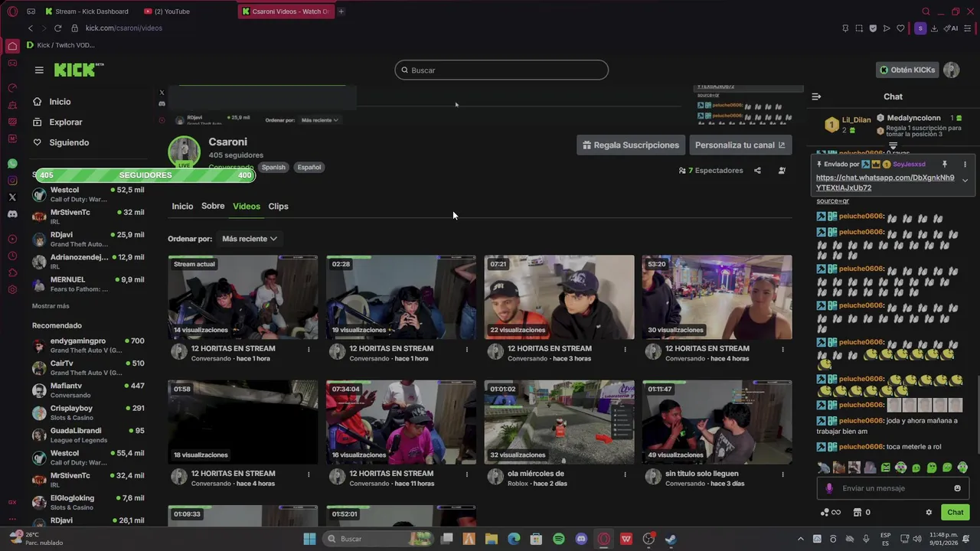
Task: Open Westcol channel with 52,5 mil viewers
Action: click(x=88, y=194)
